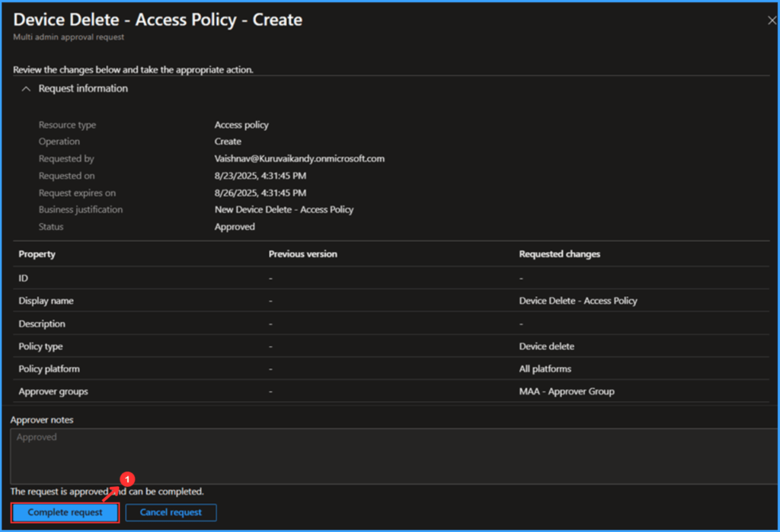Click the Requested changes column header
The image size is (780, 532).
[560, 254]
